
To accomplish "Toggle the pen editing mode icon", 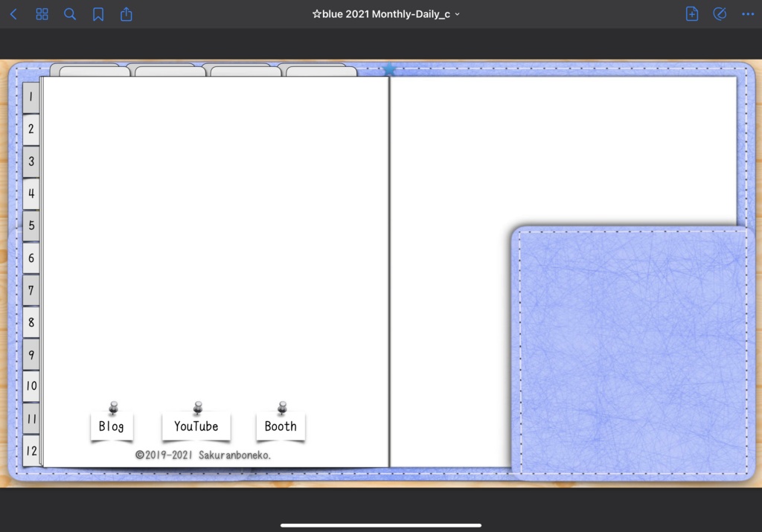I will pos(720,14).
